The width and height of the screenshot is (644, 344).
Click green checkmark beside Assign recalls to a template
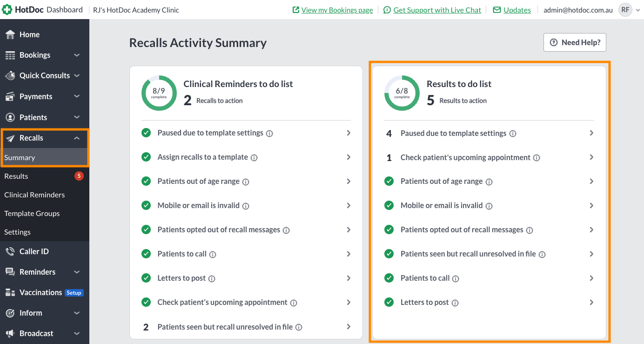146,157
